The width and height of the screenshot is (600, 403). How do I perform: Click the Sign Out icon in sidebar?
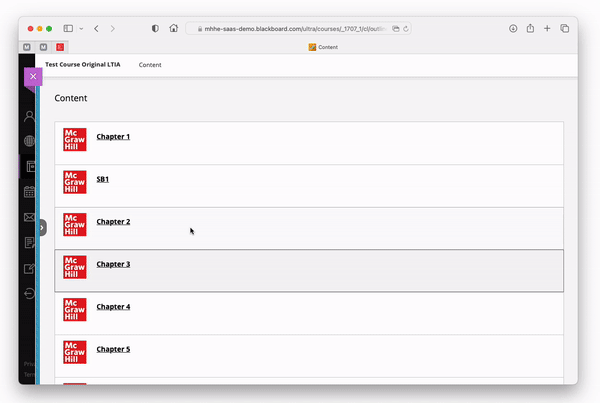[30, 294]
